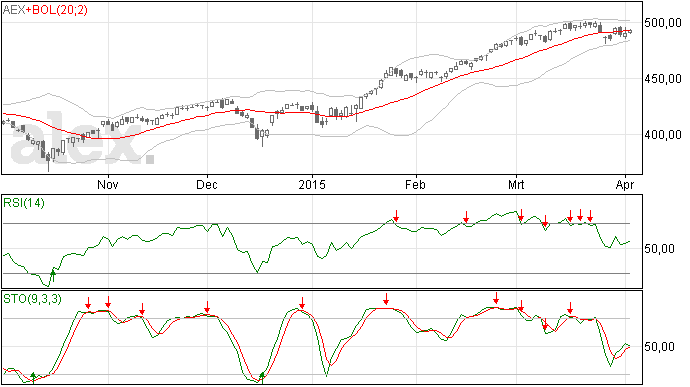This screenshot has height=387, width=690.
Task: Click the last red RSI sell arrow in March
Action: [590, 216]
